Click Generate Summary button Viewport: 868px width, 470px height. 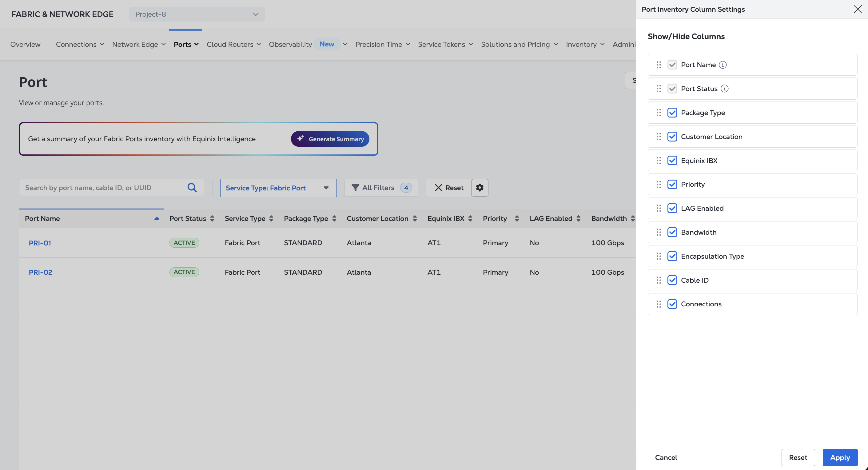[x=330, y=139]
